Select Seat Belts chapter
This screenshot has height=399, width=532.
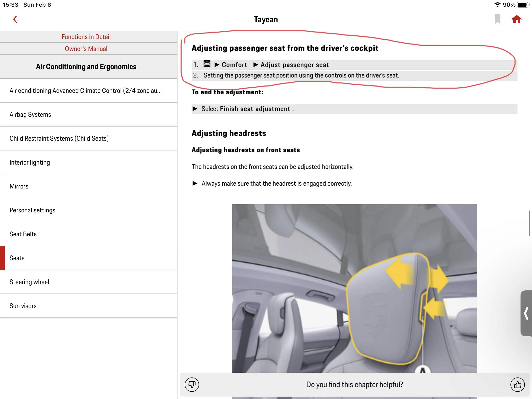[x=89, y=234]
